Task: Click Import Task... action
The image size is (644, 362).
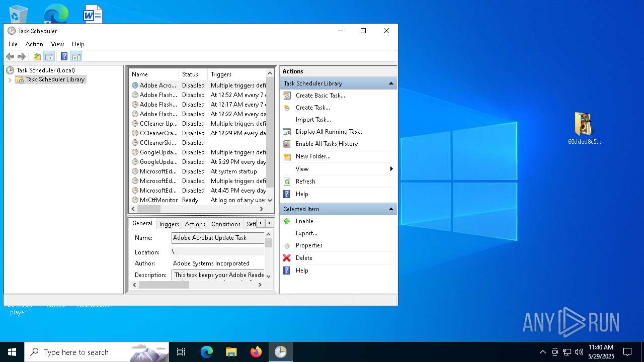Action: pyautogui.click(x=313, y=120)
